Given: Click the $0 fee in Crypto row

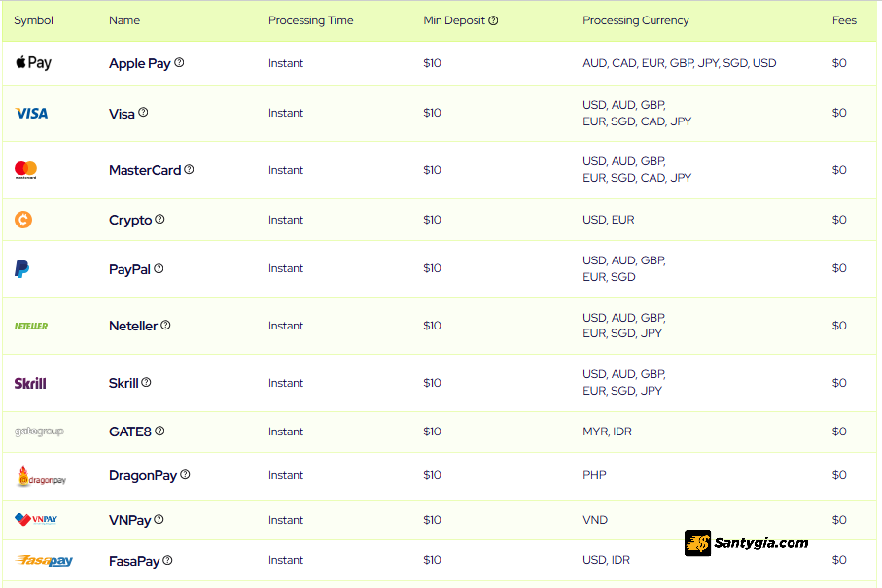Looking at the screenshot, I should 839,220.
